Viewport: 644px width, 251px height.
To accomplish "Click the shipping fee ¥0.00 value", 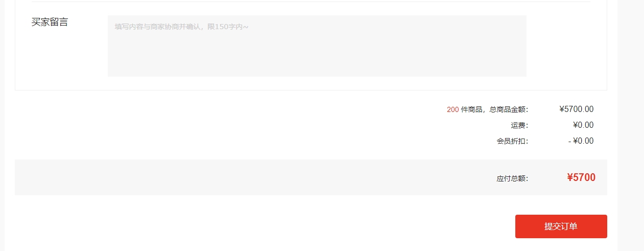I will [x=583, y=125].
